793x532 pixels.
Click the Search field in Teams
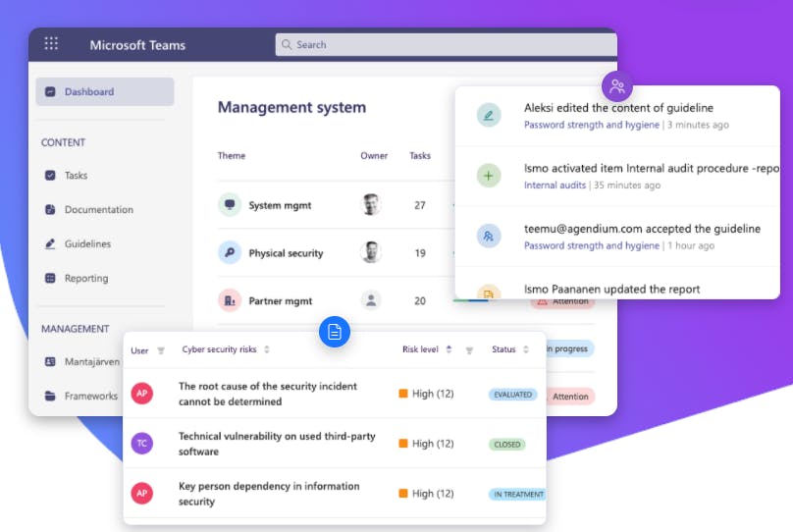[x=446, y=44]
